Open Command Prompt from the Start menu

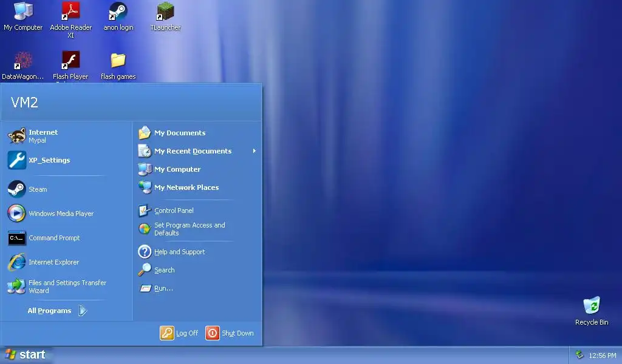(67, 238)
